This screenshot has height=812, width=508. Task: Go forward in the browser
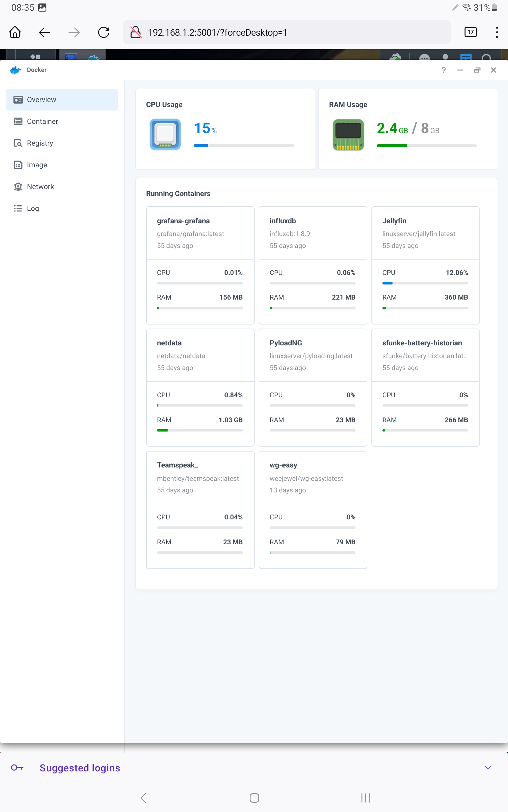click(74, 32)
